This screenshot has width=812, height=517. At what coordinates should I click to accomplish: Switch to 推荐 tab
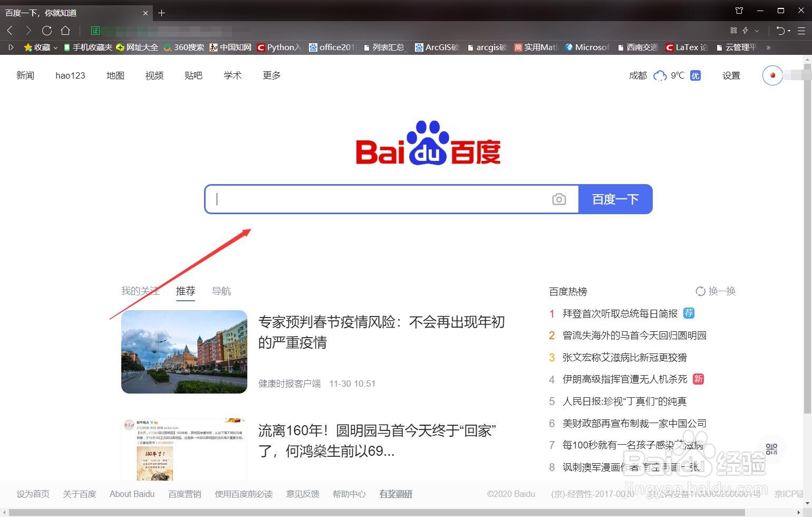(x=186, y=291)
